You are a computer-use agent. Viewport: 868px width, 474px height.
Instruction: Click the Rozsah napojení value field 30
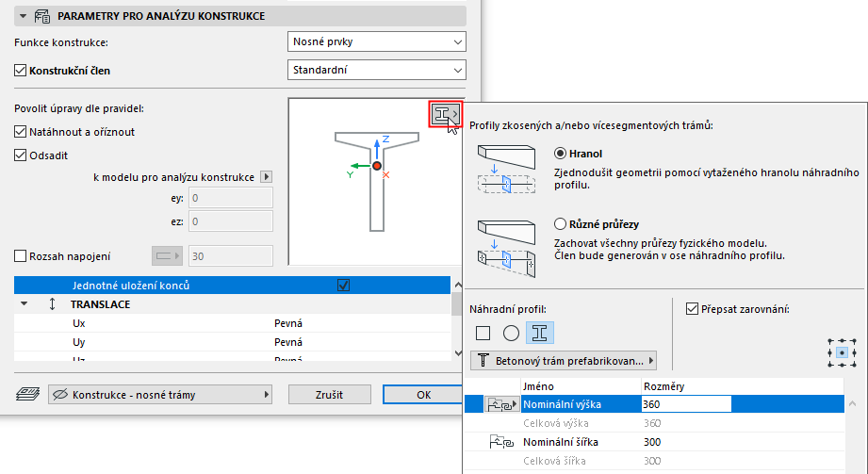pyautogui.click(x=231, y=255)
